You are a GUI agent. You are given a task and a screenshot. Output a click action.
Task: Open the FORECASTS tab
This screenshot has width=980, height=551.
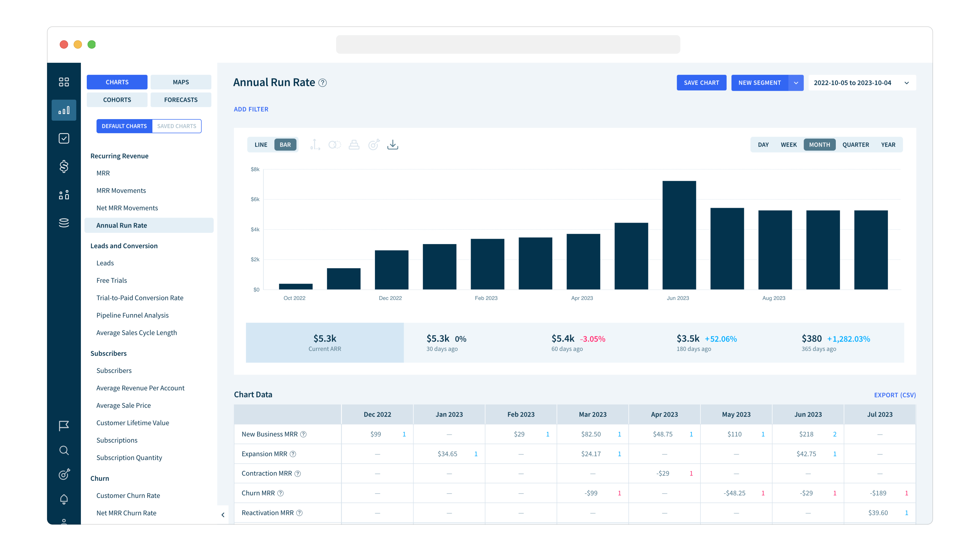[181, 100]
